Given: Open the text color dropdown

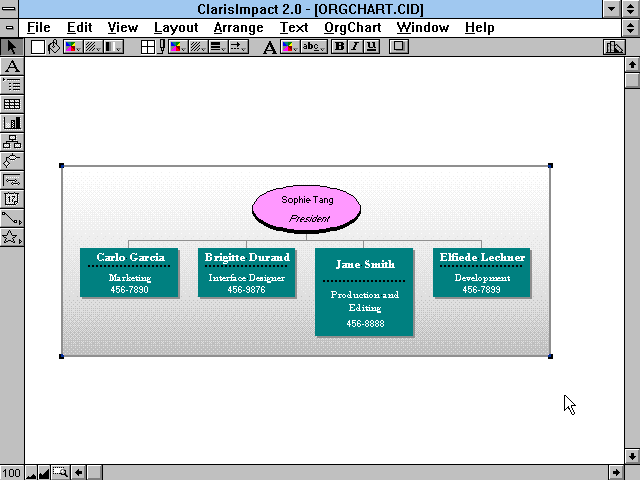Looking at the screenshot, I should 290,47.
